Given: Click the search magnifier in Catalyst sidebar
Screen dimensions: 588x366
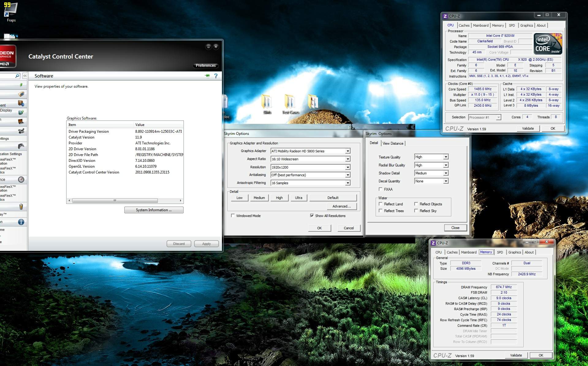Looking at the screenshot, I should point(17,76).
